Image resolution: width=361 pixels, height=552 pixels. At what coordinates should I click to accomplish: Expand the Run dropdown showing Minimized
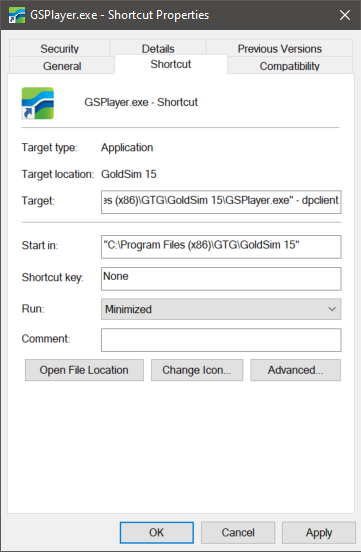(x=221, y=309)
